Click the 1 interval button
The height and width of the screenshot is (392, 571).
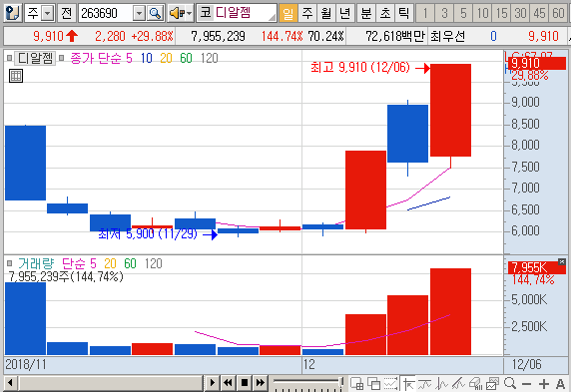[x=425, y=14]
